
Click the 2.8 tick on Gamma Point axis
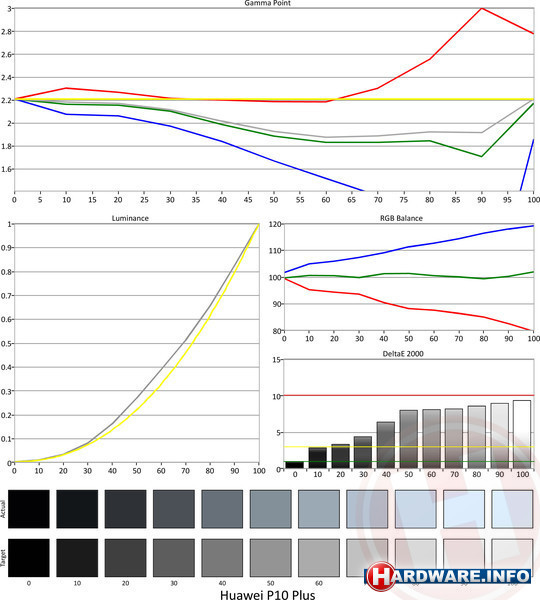pyautogui.click(x=6, y=31)
